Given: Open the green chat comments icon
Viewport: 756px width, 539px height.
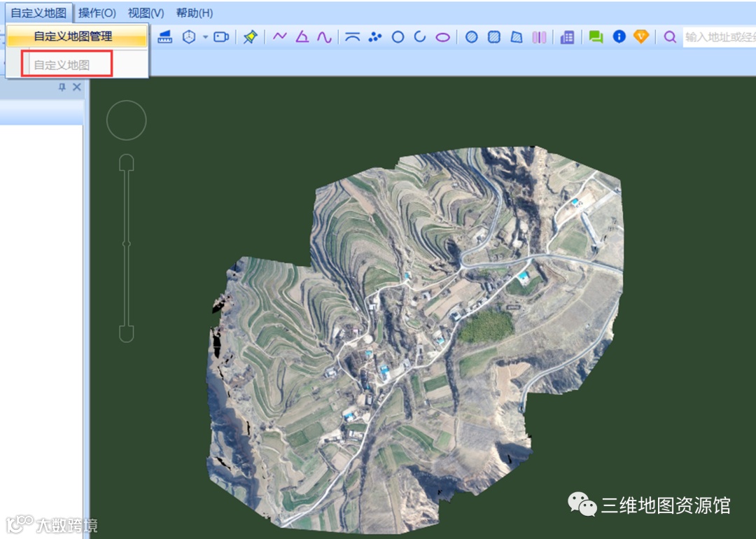Looking at the screenshot, I should (596, 36).
